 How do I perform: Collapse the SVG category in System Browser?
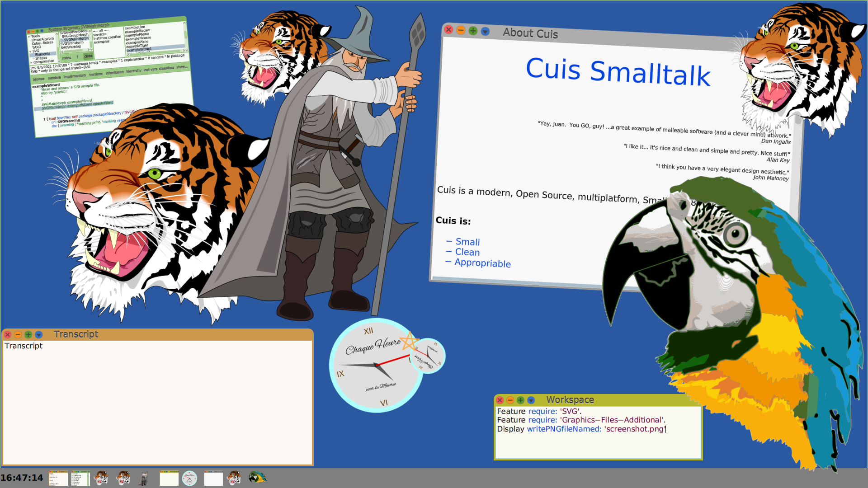click(x=30, y=52)
